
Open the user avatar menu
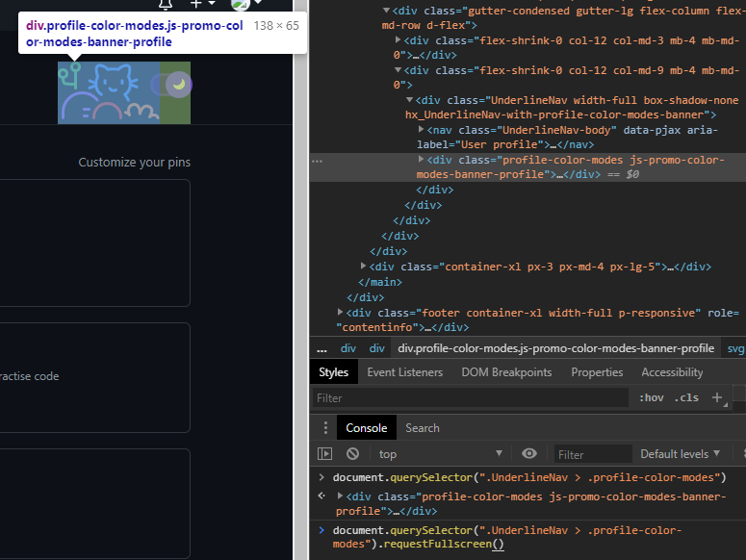(x=245, y=4)
